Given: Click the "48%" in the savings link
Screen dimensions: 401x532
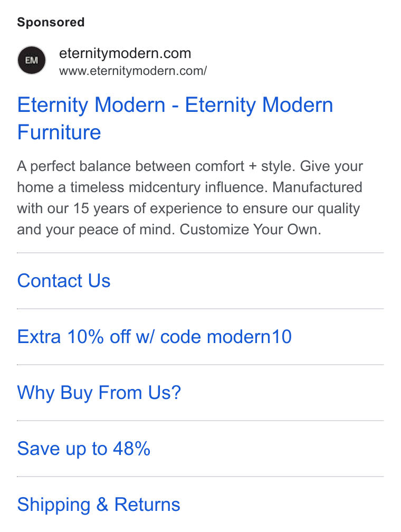Looking at the screenshot, I should [131, 449].
